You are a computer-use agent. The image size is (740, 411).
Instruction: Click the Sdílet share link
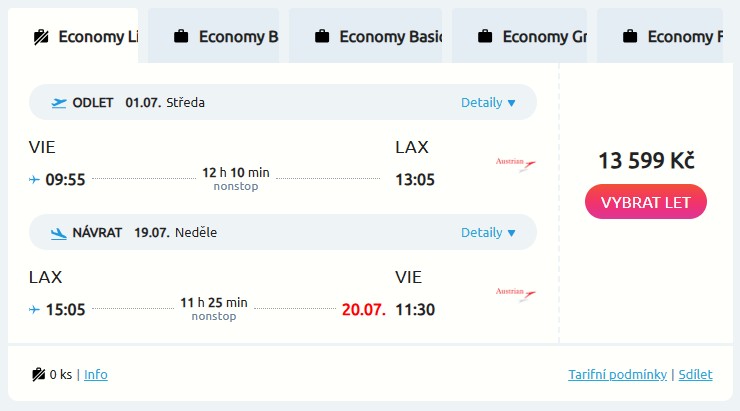pyautogui.click(x=695, y=375)
